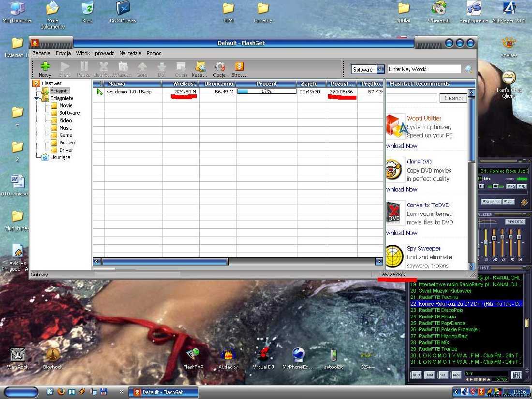This screenshot has width=532, height=399.
Task: Click the Winamp equalizer 3K band slider
Action: pyautogui.click(x=486, y=243)
